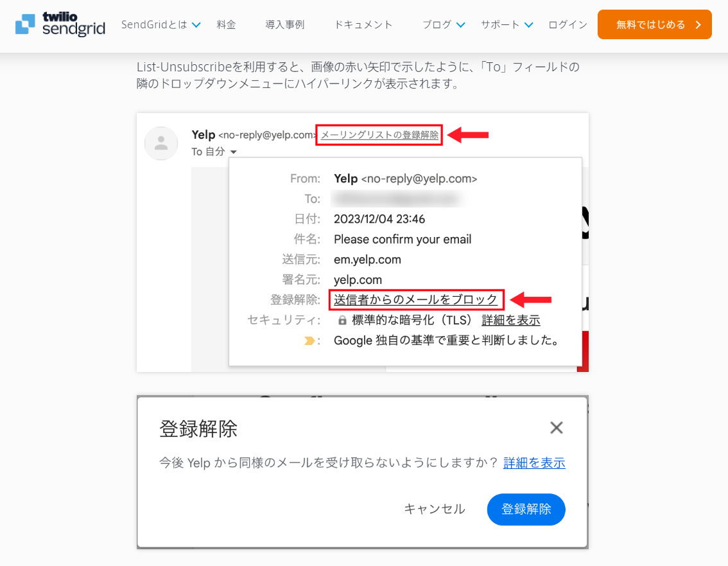
Task: Click the Twilio SendGrid logo
Action: 59,25
